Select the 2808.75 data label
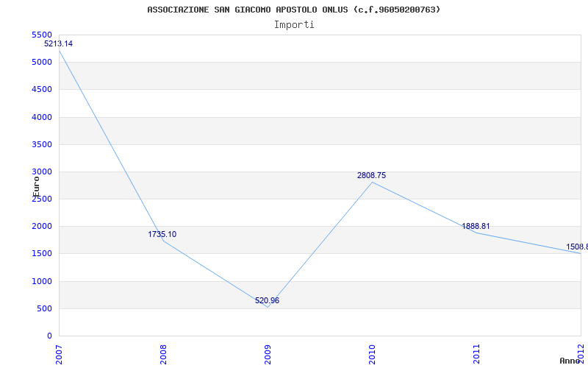 (x=371, y=175)
